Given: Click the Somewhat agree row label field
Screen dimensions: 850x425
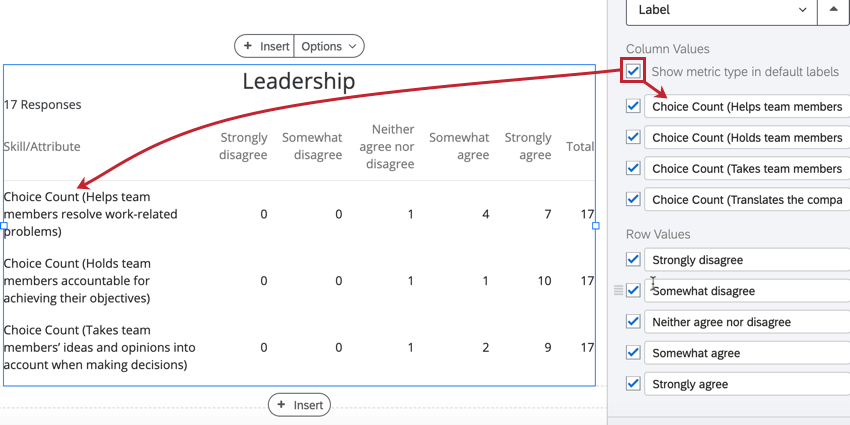Looking at the screenshot, I should [x=747, y=353].
